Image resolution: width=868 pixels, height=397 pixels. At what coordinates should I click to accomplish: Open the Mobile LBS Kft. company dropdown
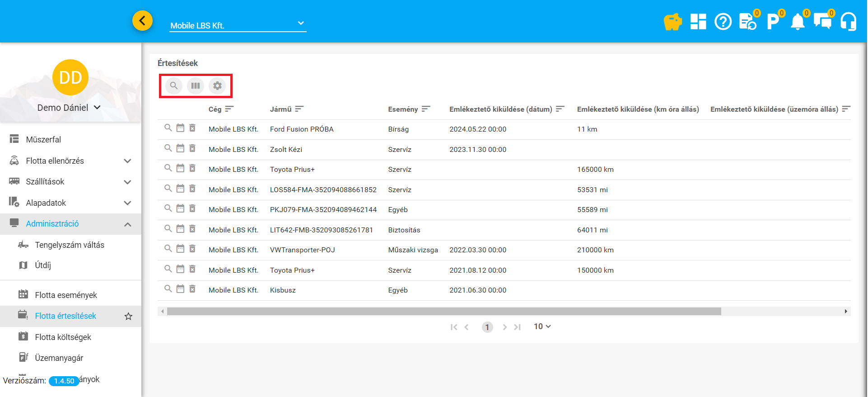pos(238,25)
